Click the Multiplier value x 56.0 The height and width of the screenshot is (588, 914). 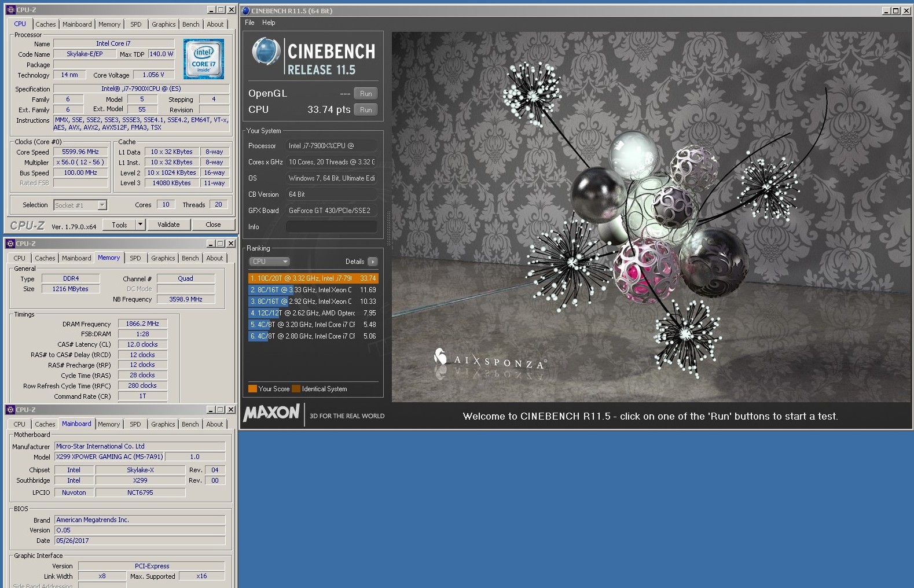(81, 162)
